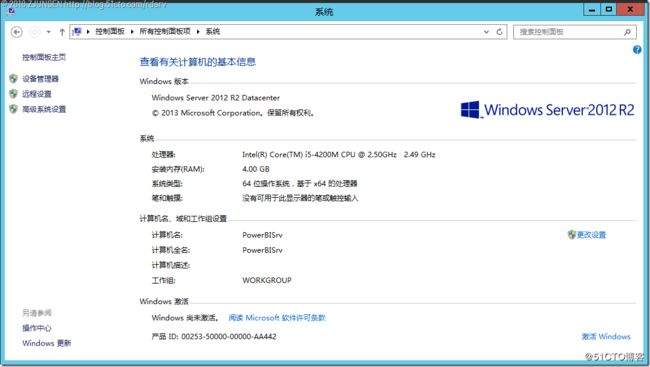Image resolution: width=650 pixels, height=367 pixels.
Task: Click the forward navigation arrow
Action: [35, 32]
